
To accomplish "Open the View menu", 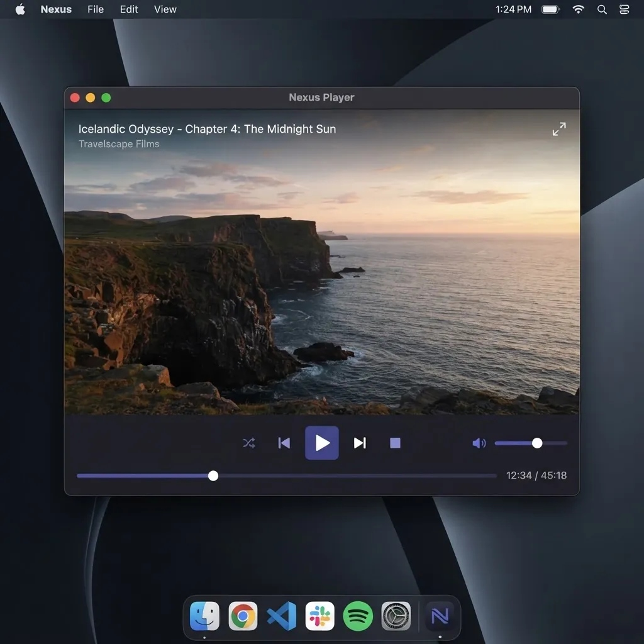I will click(x=165, y=9).
